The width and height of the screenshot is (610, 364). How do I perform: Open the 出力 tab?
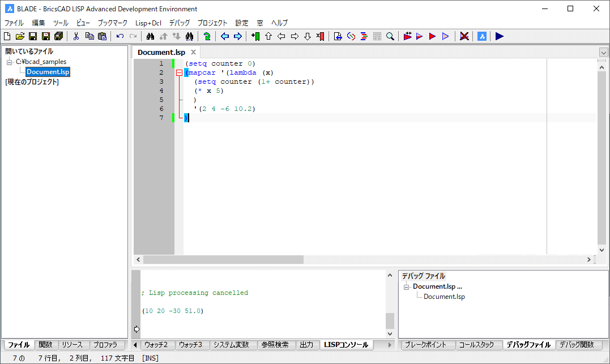tap(306, 345)
